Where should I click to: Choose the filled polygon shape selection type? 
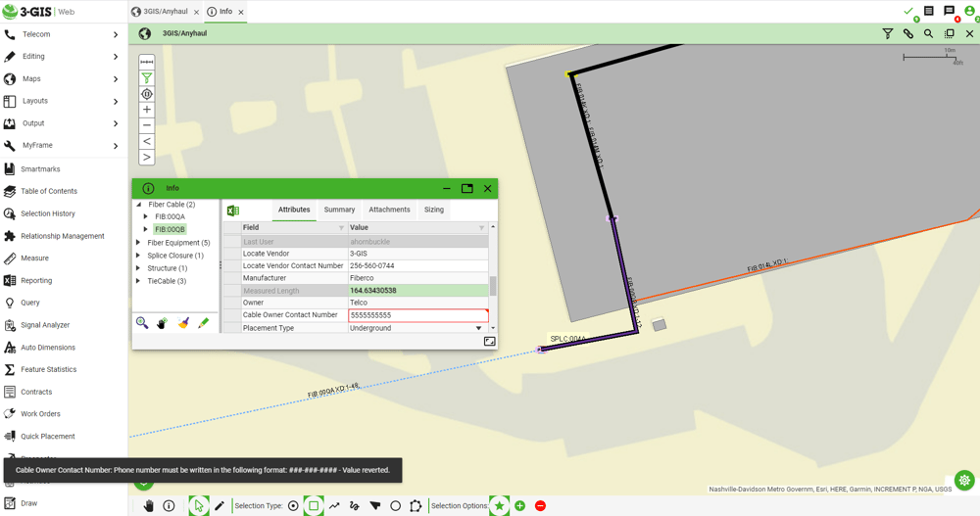pyautogui.click(x=375, y=506)
